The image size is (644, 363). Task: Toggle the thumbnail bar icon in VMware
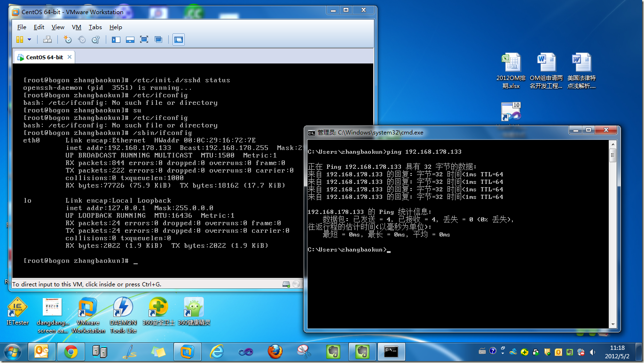click(130, 40)
